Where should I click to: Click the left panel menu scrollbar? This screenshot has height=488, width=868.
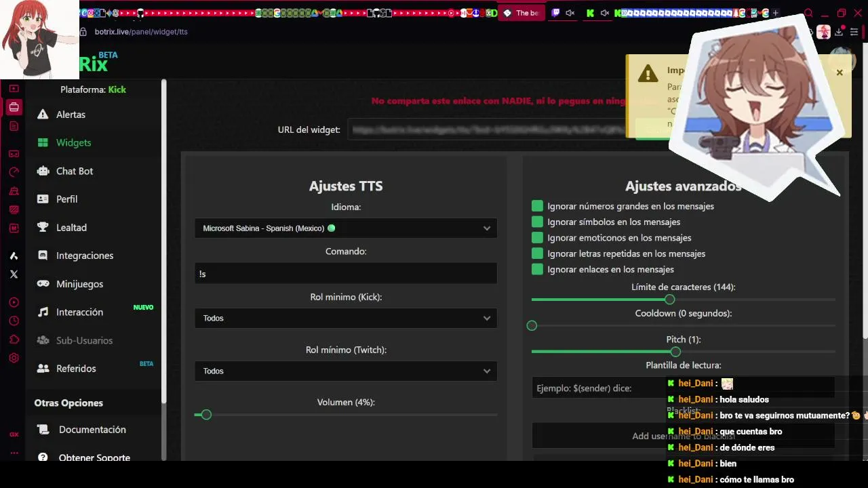pos(163,241)
